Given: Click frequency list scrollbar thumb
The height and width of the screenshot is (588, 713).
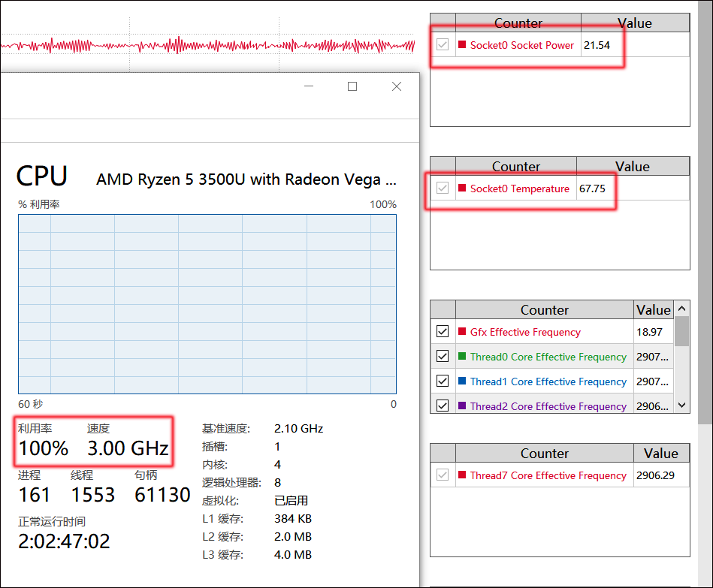Looking at the screenshot, I should (681, 331).
